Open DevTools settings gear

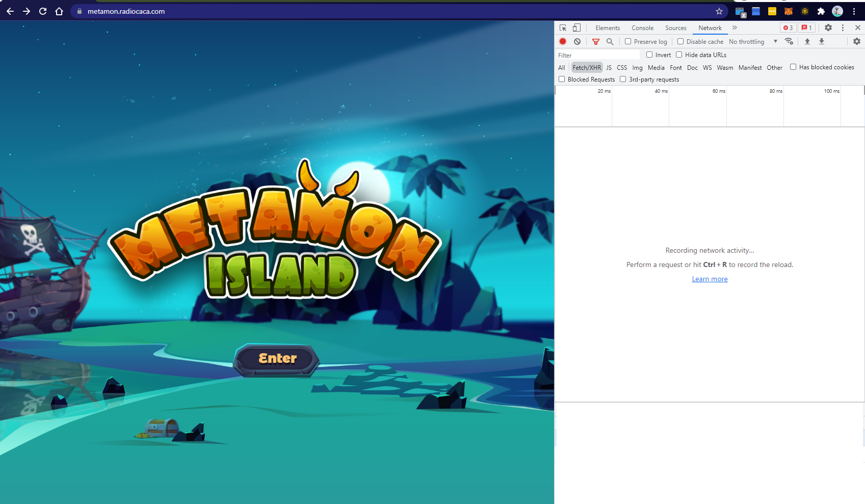[828, 28]
